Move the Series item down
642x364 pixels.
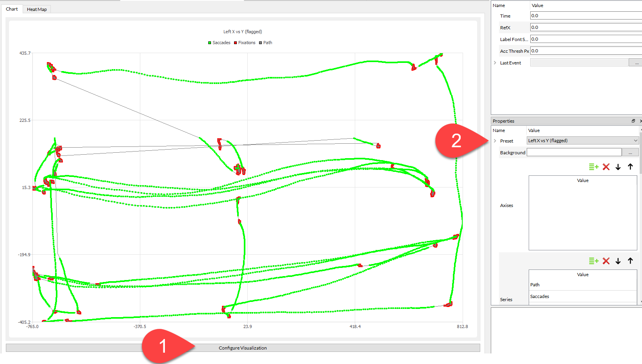(618, 261)
